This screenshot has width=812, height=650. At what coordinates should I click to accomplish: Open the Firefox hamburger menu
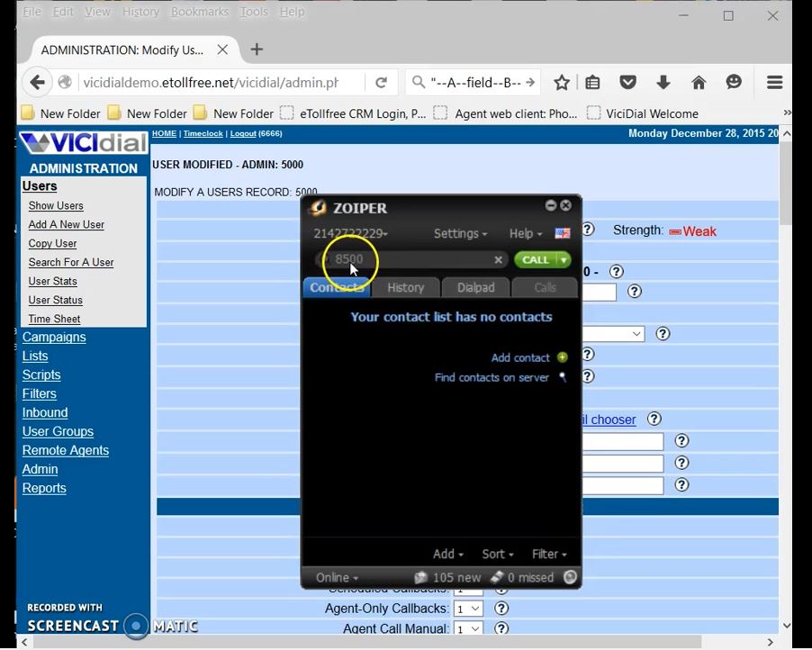click(775, 82)
